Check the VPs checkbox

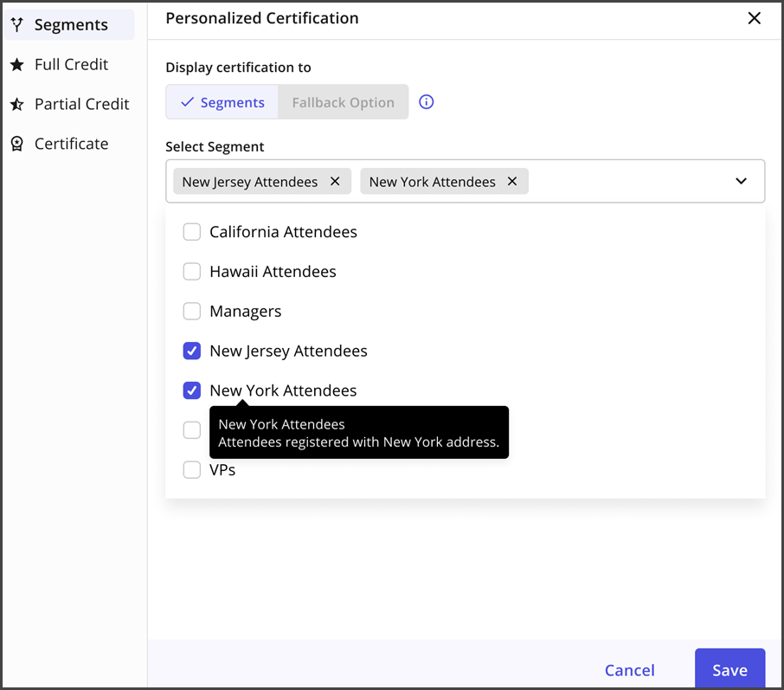click(x=191, y=469)
